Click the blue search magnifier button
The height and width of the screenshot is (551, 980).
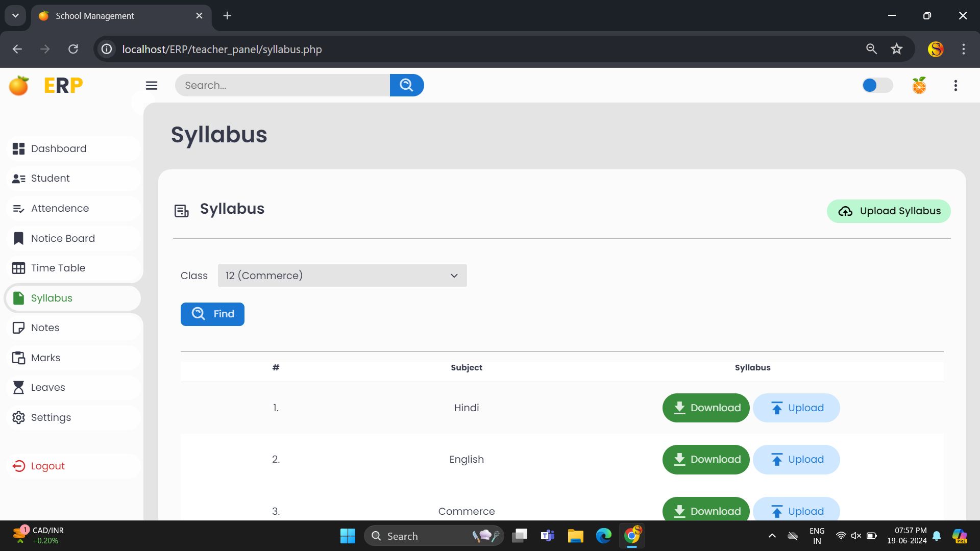[406, 85]
